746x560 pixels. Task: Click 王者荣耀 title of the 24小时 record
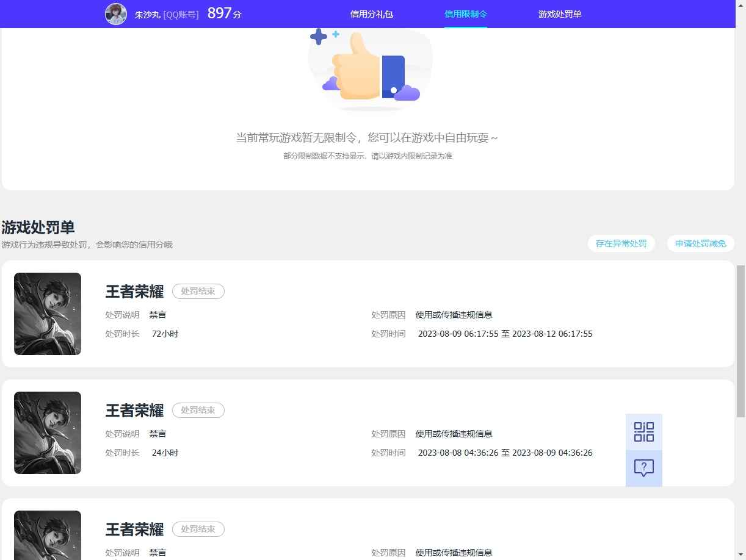click(134, 411)
